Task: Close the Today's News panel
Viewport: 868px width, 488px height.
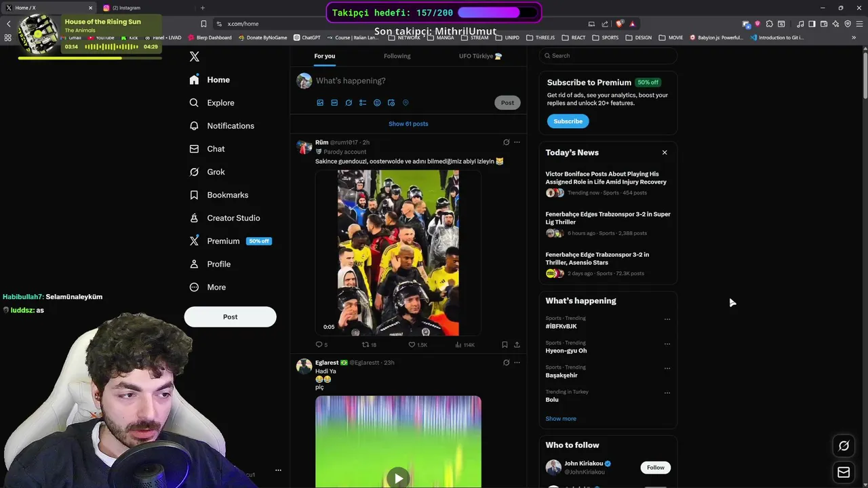Action: tap(665, 152)
